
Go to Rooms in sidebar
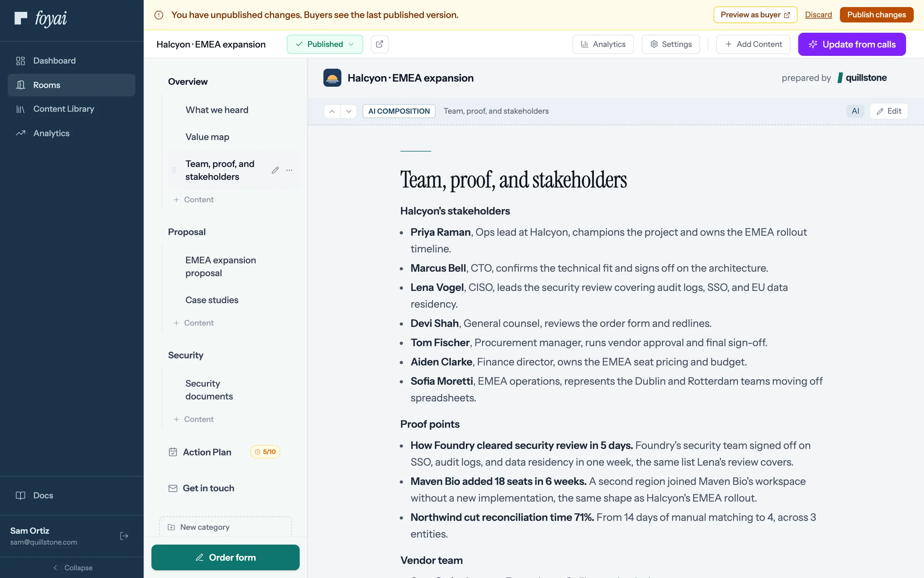[x=72, y=85]
